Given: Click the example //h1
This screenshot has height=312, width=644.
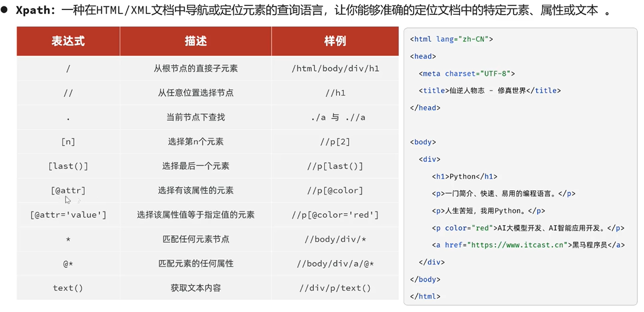Looking at the screenshot, I should pyautogui.click(x=335, y=93).
